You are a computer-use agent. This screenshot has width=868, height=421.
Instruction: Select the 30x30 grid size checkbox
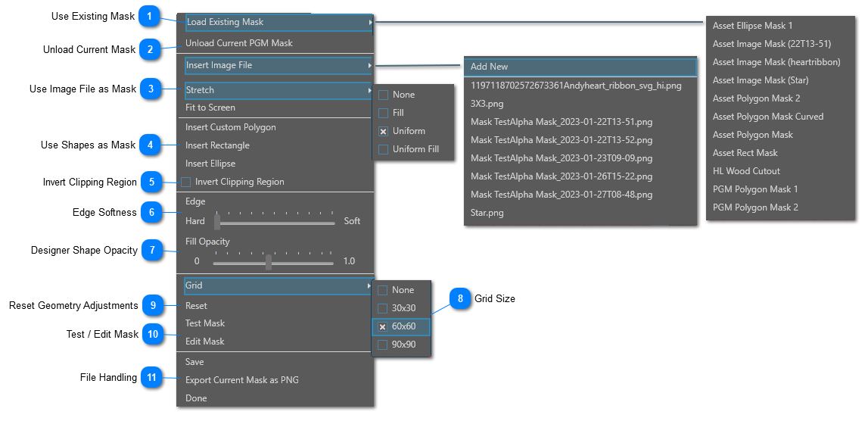[x=383, y=309]
